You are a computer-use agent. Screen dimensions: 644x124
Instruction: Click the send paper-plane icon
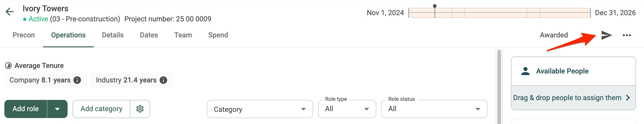tap(607, 35)
